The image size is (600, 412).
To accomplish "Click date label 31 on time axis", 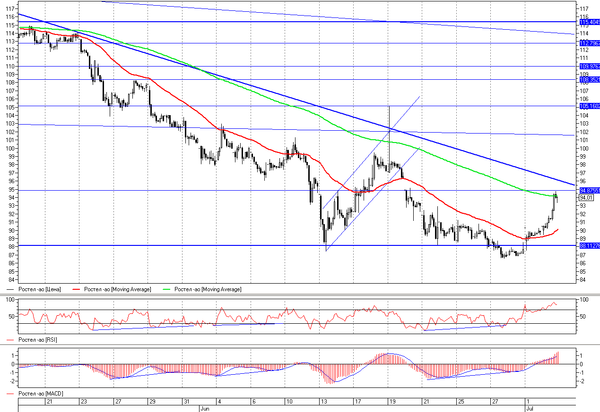I will (186, 402).
